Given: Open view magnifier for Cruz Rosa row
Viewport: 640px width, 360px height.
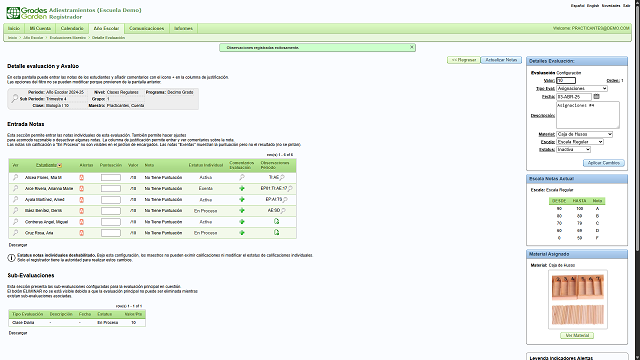Looking at the screenshot, I should click(15, 233).
